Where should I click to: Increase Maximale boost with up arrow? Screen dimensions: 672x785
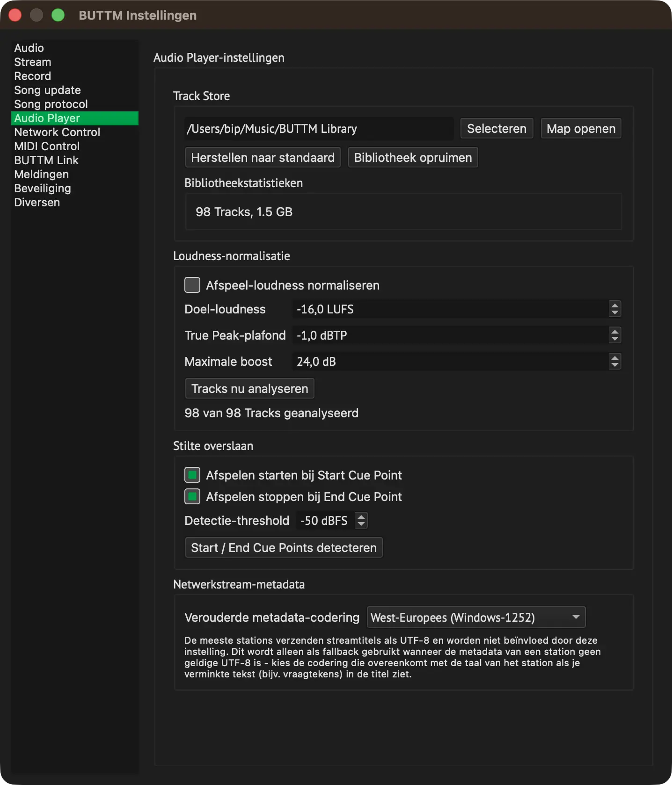pos(615,357)
